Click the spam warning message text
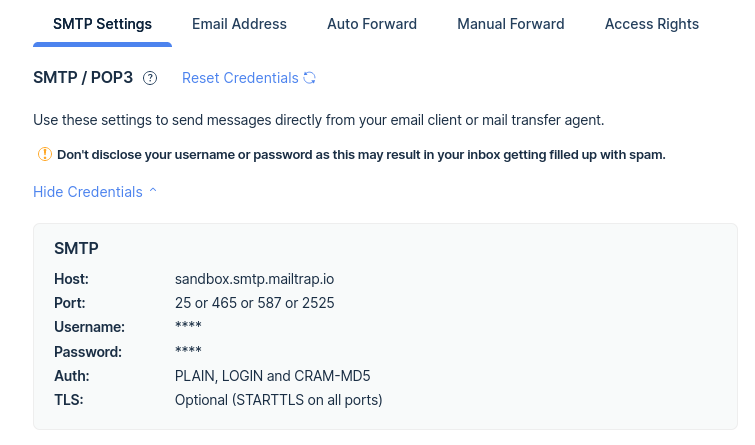 click(x=361, y=155)
